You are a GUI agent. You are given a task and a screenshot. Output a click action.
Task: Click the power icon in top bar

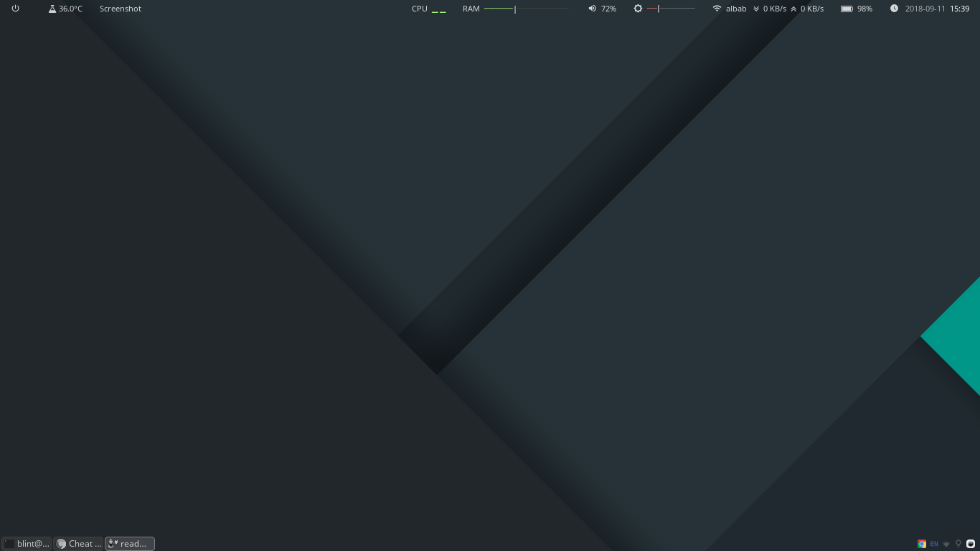click(x=15, y=9)
